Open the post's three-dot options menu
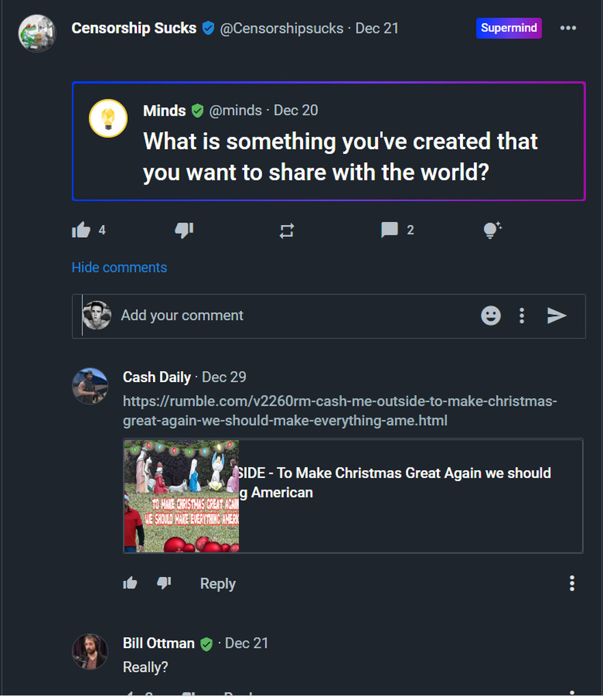This screenshot has width=603, height=700. tap(568, 28)
